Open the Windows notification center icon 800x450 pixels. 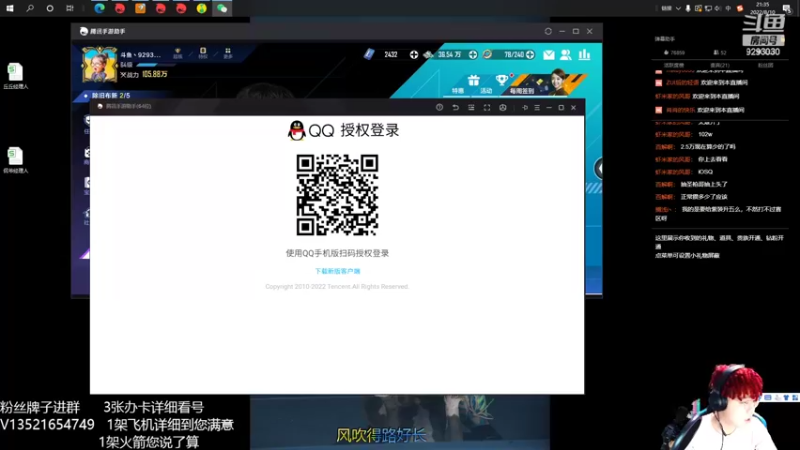tap(787, 8)
